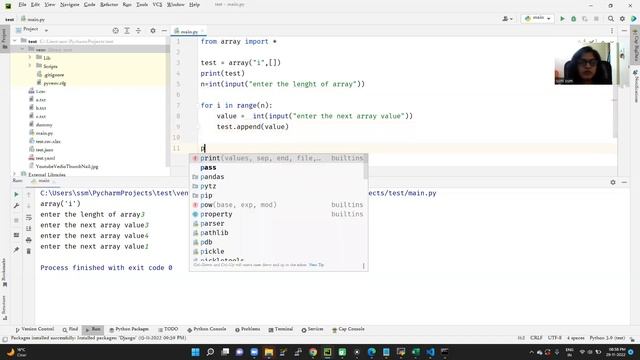Click the Stop square in top toolbar

[596, 19]
